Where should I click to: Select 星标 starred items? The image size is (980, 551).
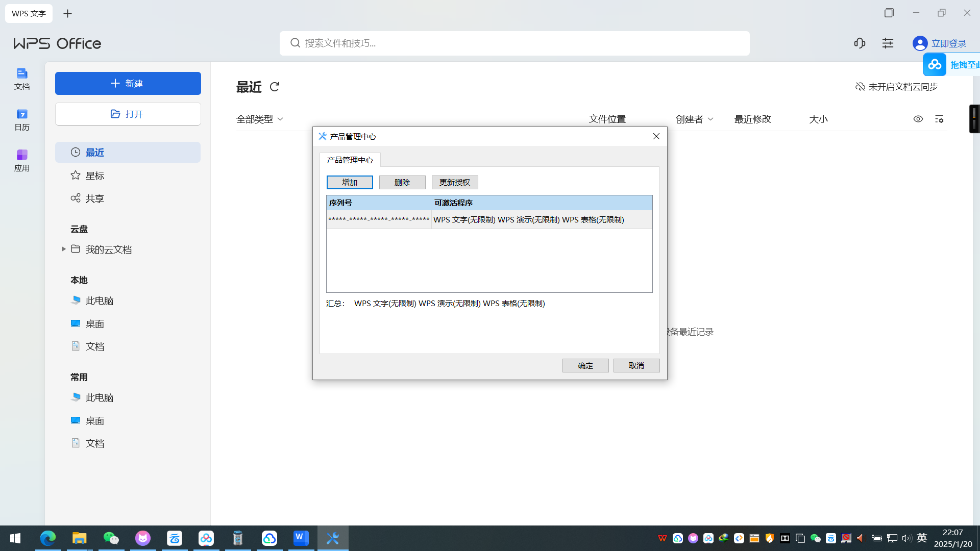click(x=128, y=176)
